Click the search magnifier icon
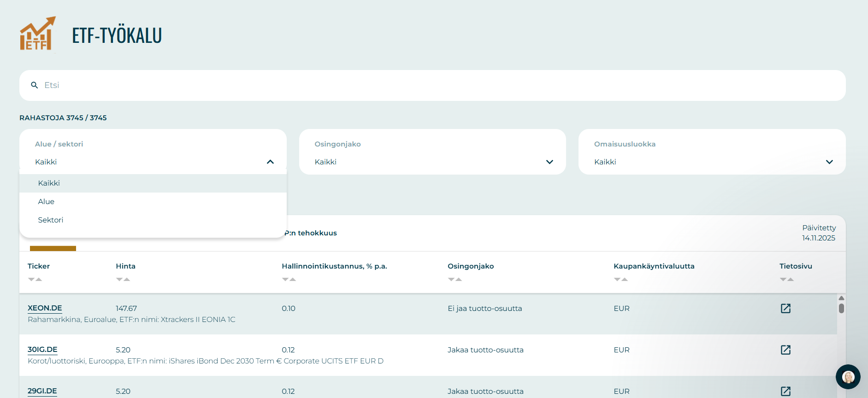 click(x=34, y=85)
